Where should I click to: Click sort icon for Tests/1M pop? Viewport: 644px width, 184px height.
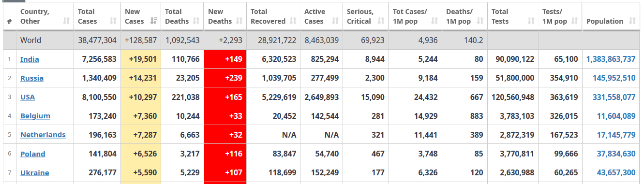pyautogui.click(x=575, y=21)
